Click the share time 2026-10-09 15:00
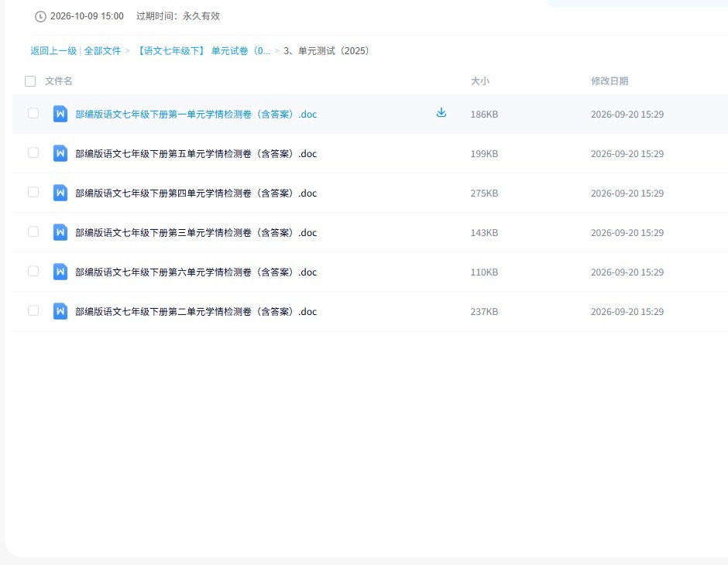The image size is (728, 565). click(87, 16)
